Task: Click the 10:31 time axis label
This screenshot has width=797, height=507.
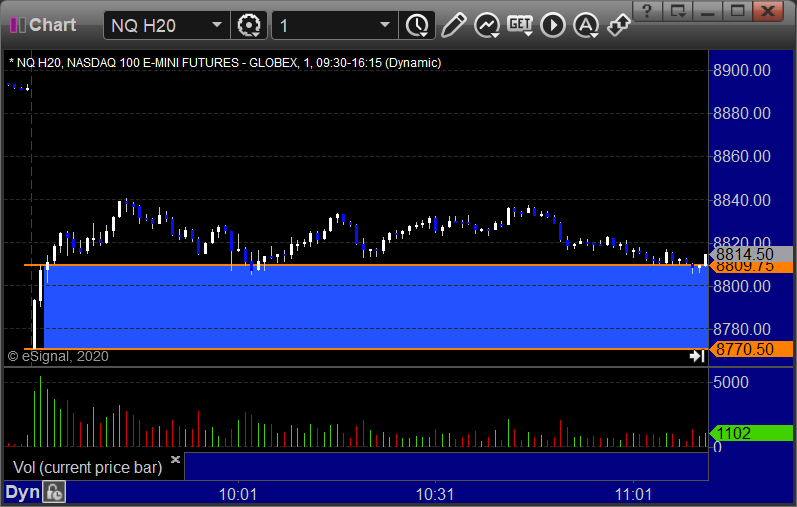Action: coord(435,494)
